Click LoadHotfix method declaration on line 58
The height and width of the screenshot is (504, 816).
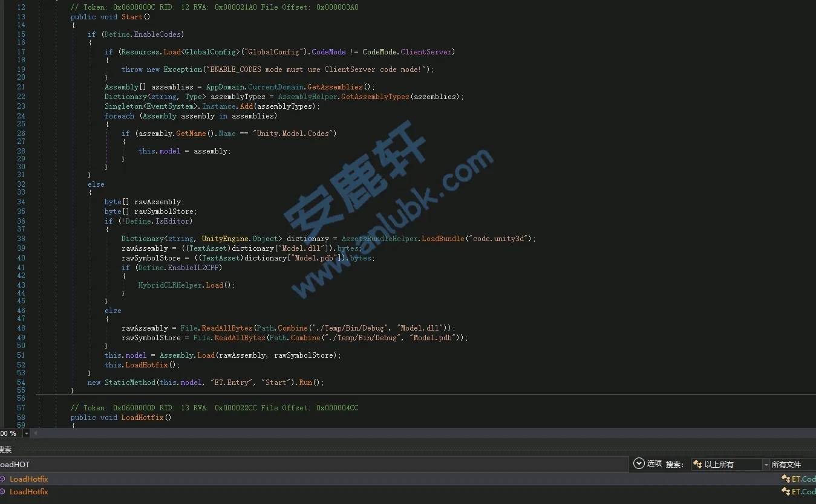pyautogui.click(x=142, y=418)
